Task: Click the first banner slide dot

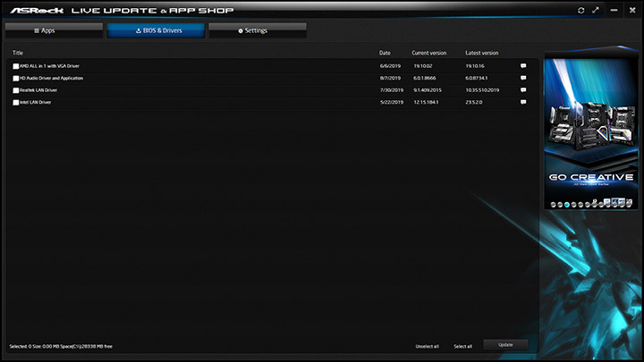Action: 554,205
